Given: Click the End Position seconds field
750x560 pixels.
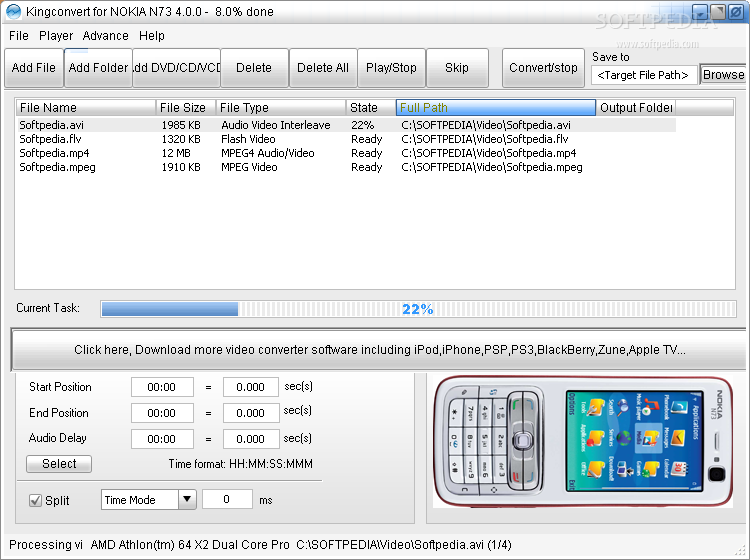Looking at the screenshot, I should coord(251,413).
